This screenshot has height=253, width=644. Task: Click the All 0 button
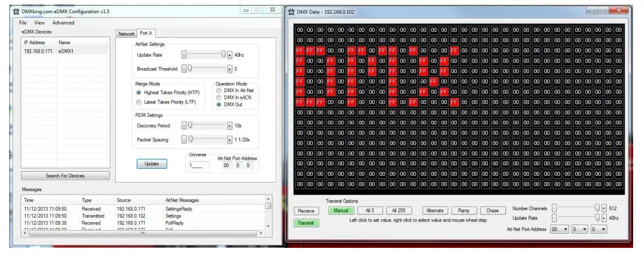tap(370, 210)
